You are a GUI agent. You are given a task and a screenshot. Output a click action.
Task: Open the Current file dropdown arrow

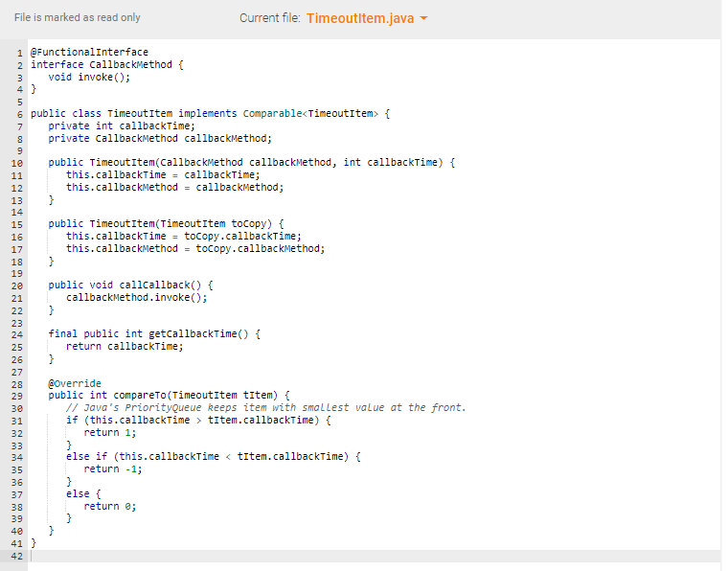coord(423,18)
